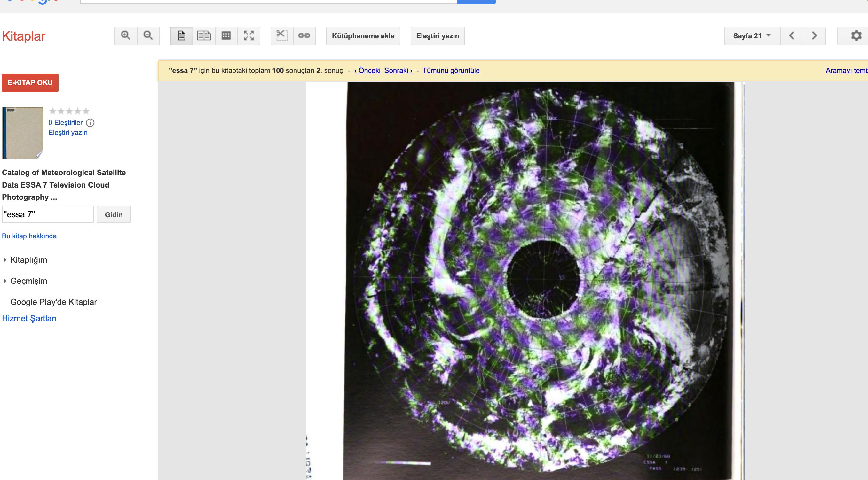Click the zoom in magnifier icon
This screenshot has width=868, height=480.
(x=126, y=36)
